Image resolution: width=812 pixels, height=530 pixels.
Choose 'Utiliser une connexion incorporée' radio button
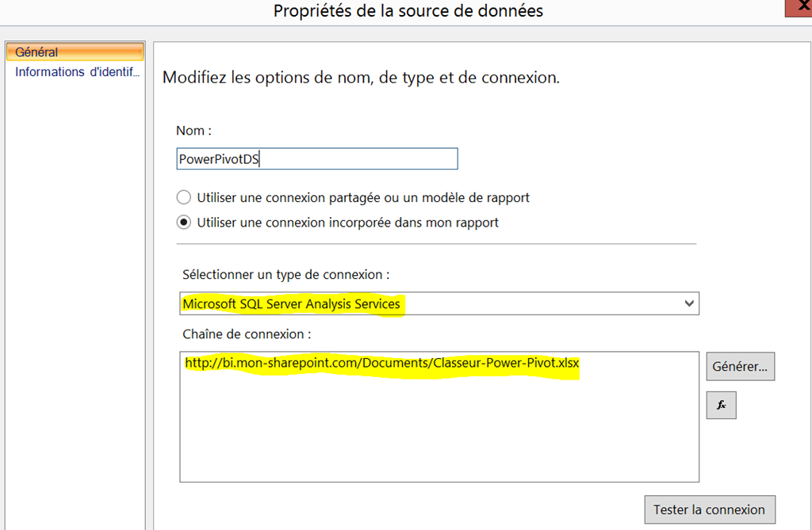184,223
